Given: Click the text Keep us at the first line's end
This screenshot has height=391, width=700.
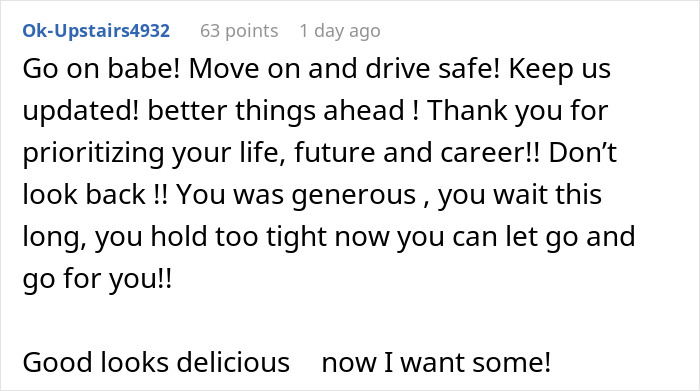Looking at the screenshot, I should (560, 69).
